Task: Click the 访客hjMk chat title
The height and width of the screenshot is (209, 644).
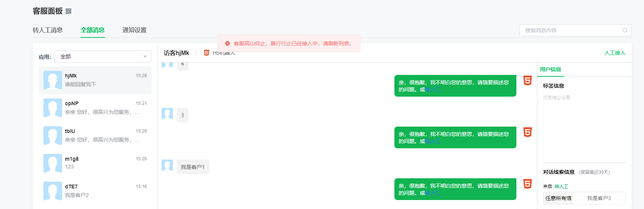Action: click(x=176, y=53)
